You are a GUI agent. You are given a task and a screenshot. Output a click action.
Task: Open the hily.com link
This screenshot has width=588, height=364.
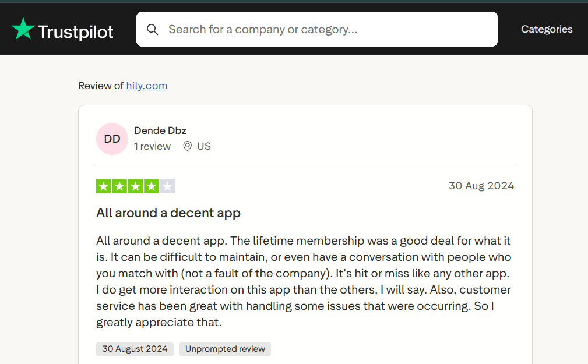tap(147, 86)
